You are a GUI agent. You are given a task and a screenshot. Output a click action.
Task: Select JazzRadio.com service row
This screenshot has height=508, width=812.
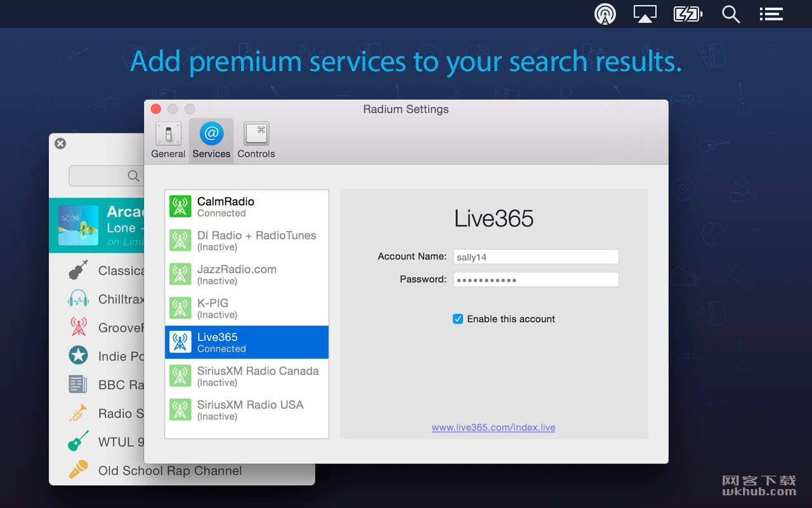[247, 274]
